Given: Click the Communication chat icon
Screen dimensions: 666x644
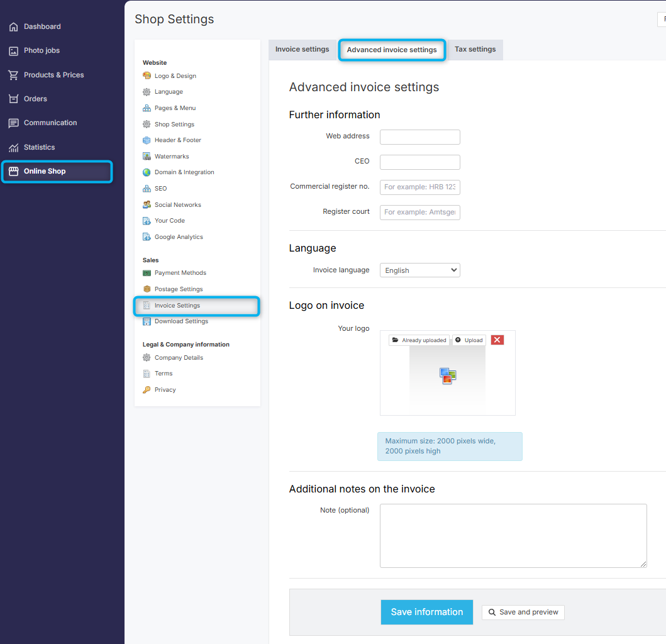Looking at the screenshot, I should click(14, 123).
